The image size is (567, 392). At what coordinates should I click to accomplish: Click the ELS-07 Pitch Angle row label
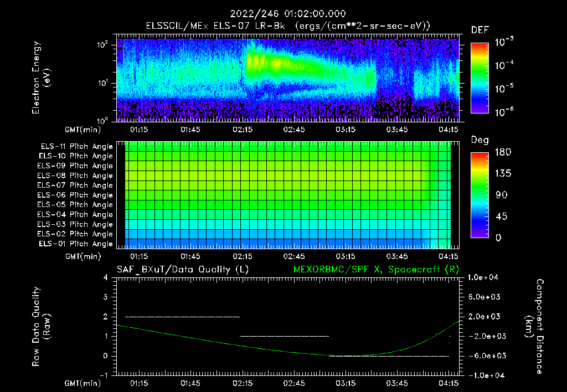point(75,185)
